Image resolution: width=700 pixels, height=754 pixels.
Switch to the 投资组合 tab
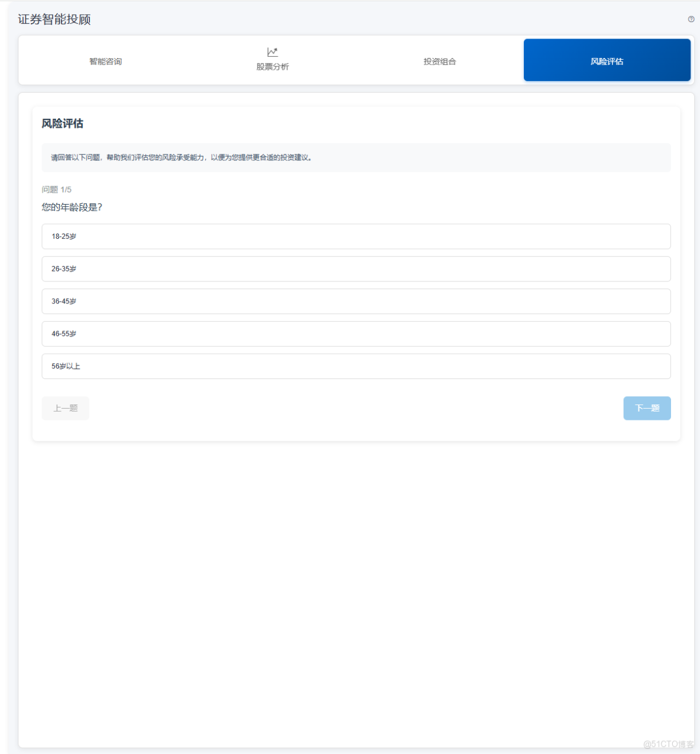click(440, 61)
